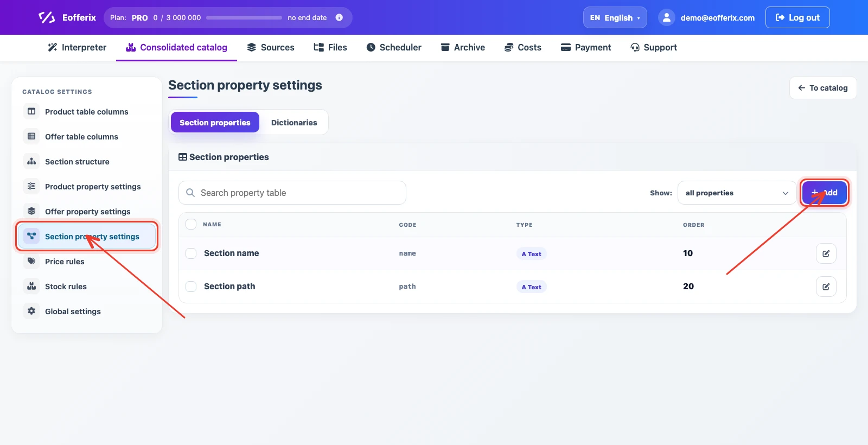Image resolution: width=868 pixels, height=445 pixels.
Task: Click the Product table columns icon
Action: (31, 111)
